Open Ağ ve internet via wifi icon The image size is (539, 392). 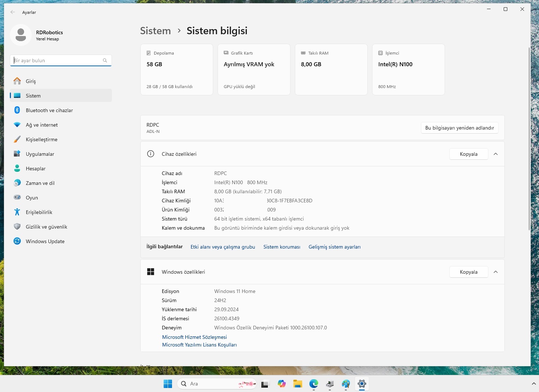(x=17, y=125)
